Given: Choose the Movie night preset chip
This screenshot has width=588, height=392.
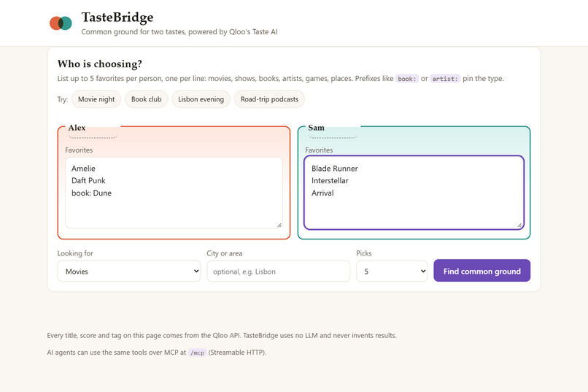Looking at the screenshot, I should coord(96,99).
